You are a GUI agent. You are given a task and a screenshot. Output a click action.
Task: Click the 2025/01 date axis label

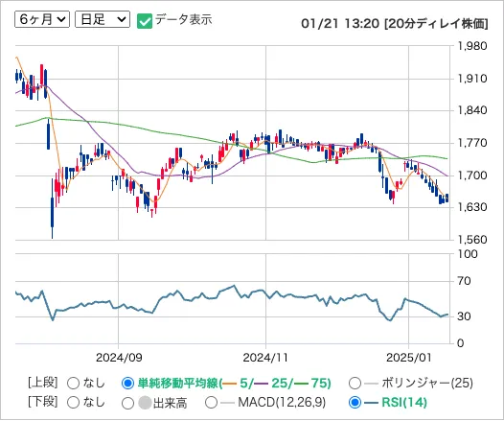click(408, 358)
